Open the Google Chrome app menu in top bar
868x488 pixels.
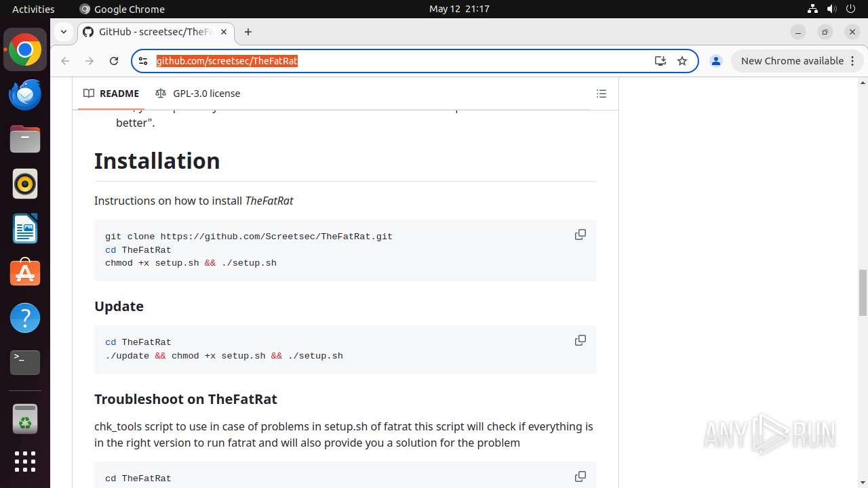point(122,9)
